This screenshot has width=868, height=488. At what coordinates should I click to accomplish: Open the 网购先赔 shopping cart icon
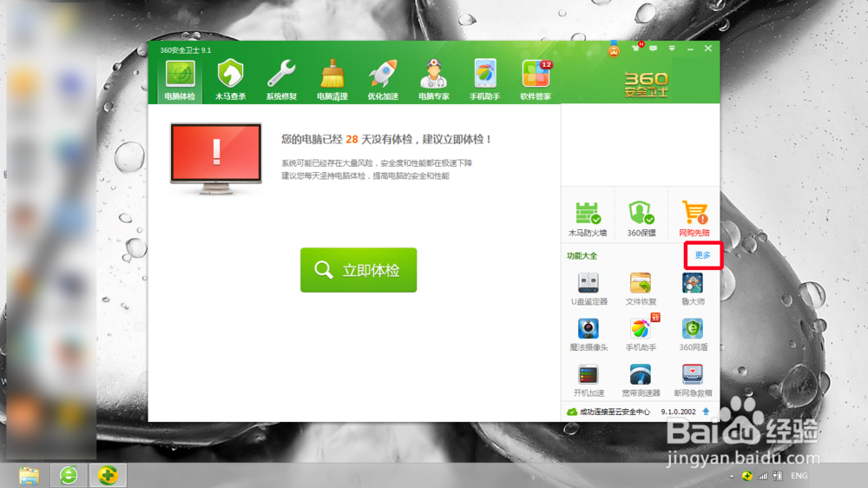point(694,219)
